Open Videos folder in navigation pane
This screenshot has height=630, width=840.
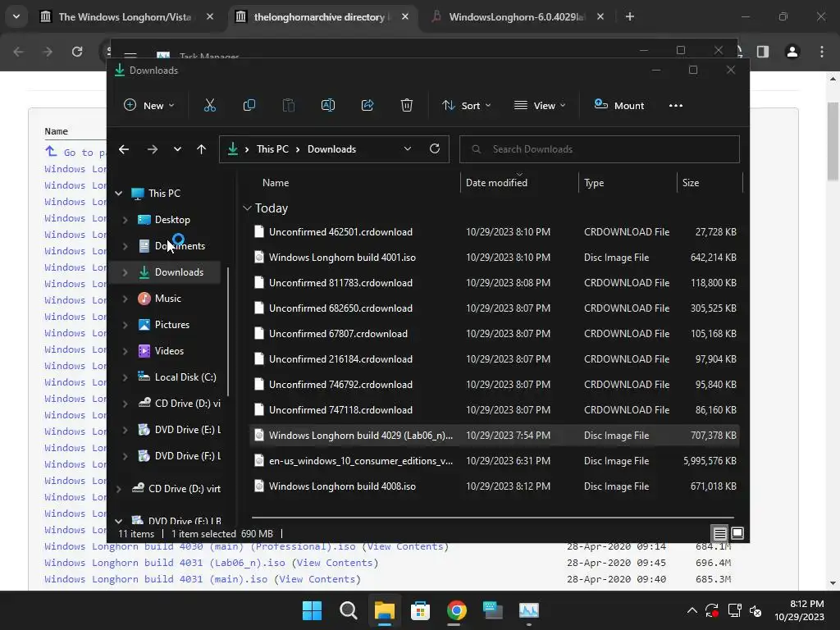tap(169, 351)
